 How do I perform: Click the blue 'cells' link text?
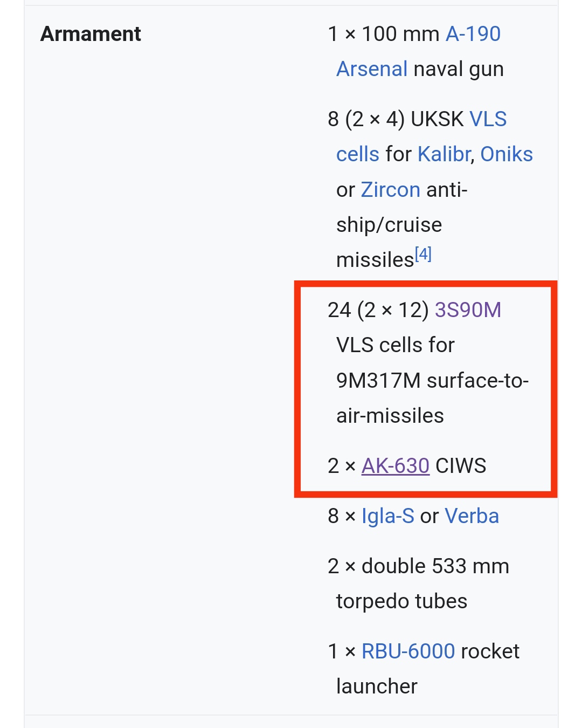pos(358,154)
